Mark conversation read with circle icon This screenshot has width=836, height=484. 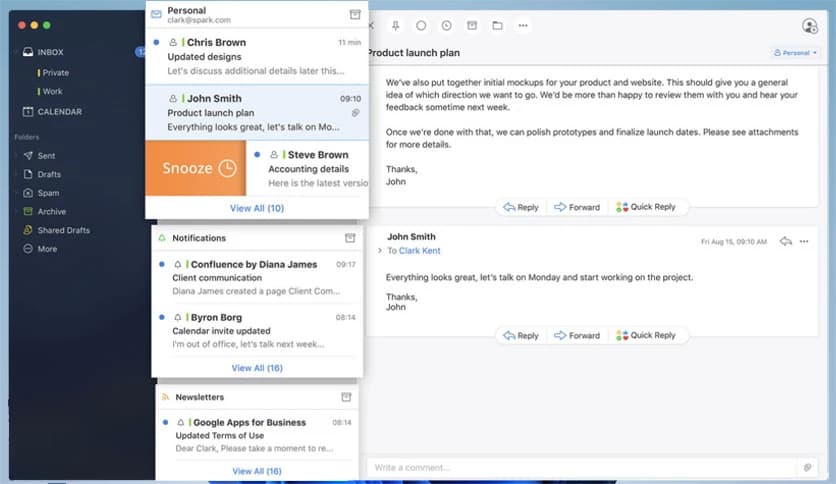(x=421, y=26)
